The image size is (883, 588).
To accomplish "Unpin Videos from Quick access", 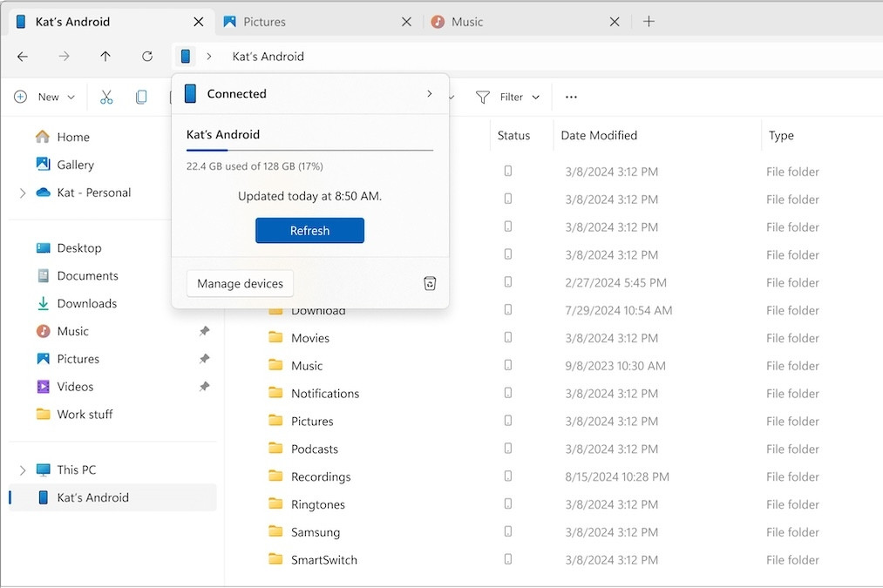I will (204, 387).
